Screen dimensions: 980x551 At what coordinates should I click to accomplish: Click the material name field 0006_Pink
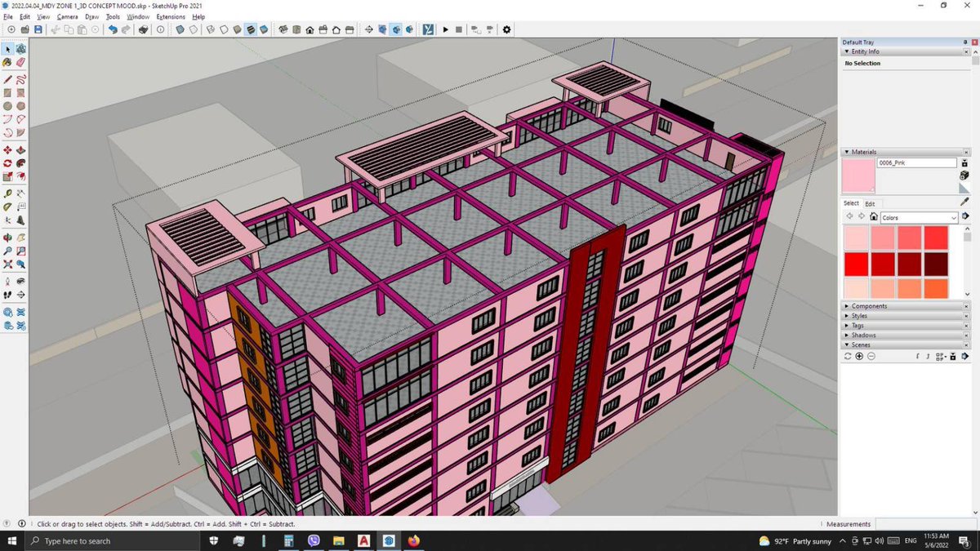tap(916, 163)
